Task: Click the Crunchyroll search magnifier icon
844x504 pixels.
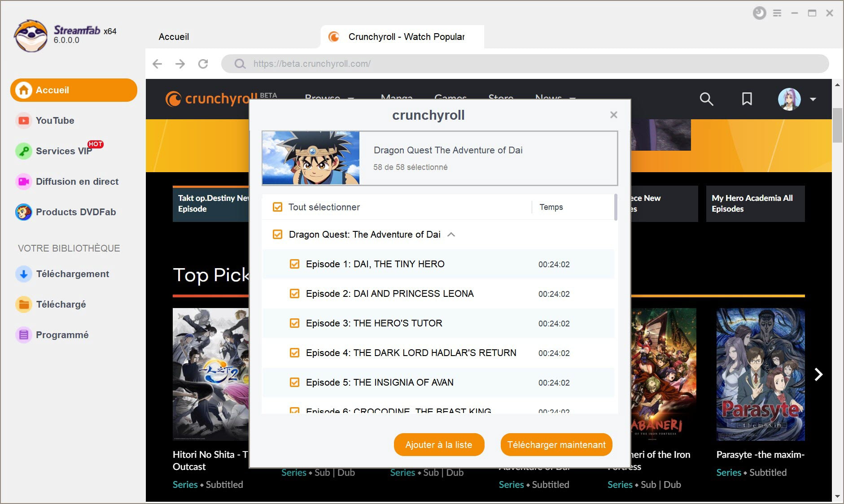Action: 706,99
